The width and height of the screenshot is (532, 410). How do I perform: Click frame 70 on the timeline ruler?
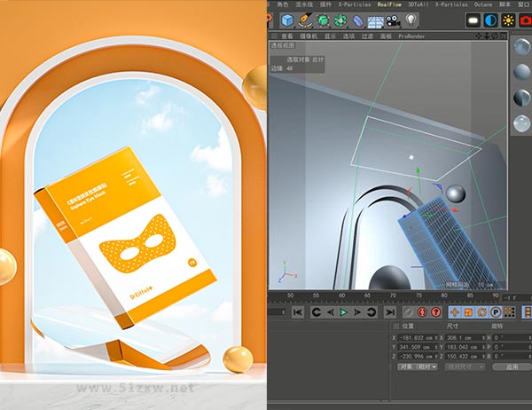[x=393, y=296]
